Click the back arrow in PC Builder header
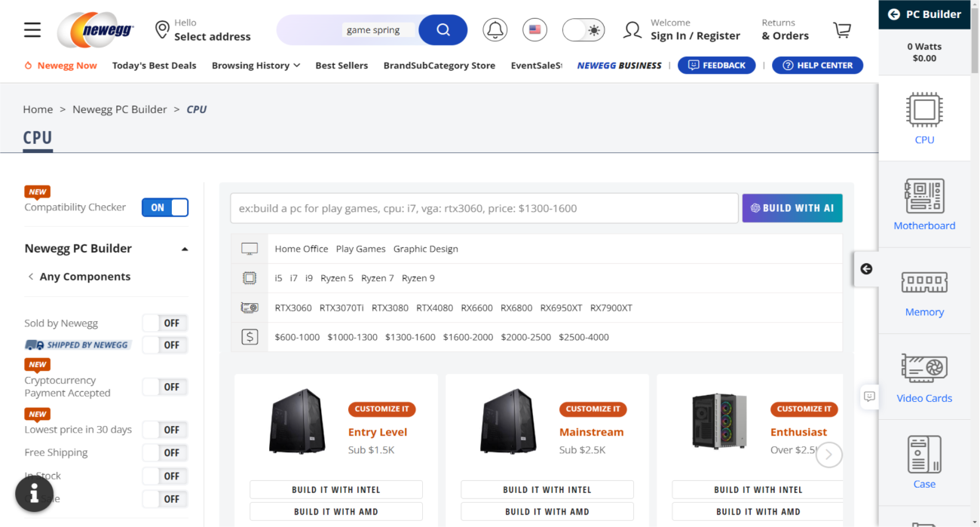Viewport: 980px width, 527px height. coord(894,14)
